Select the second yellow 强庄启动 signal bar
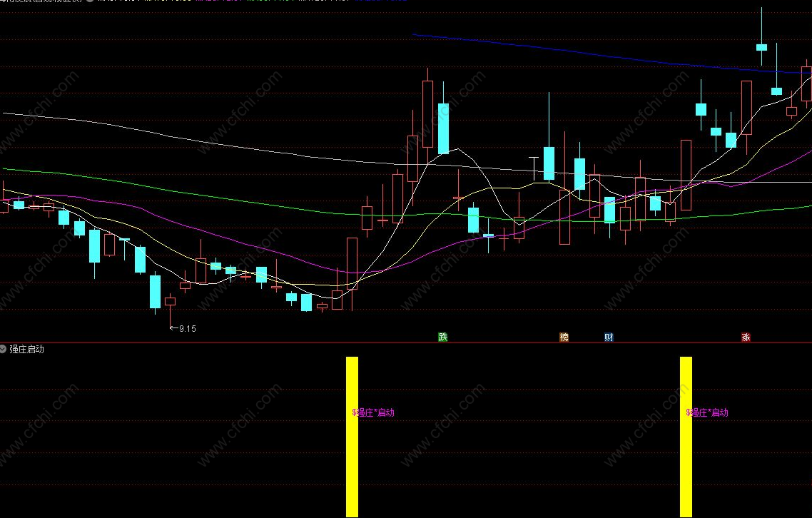Viewport: 812px width, 518px height. tap(686, 437)
